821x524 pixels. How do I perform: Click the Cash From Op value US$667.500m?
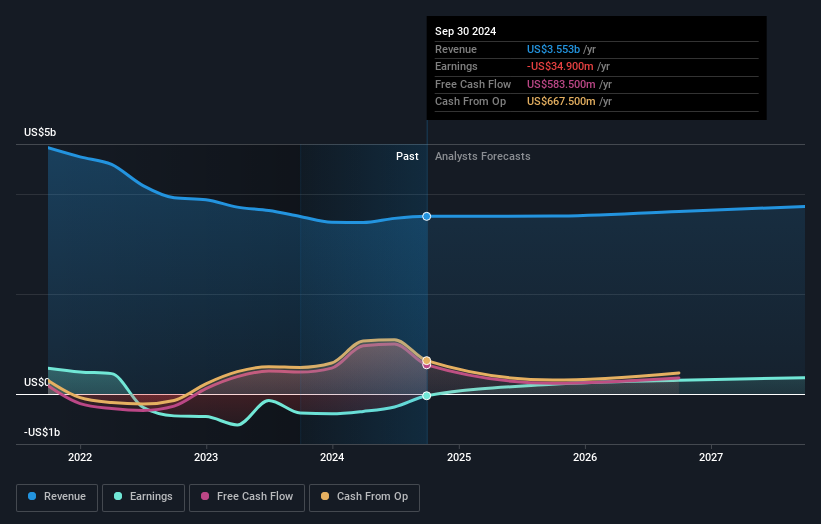561,102
